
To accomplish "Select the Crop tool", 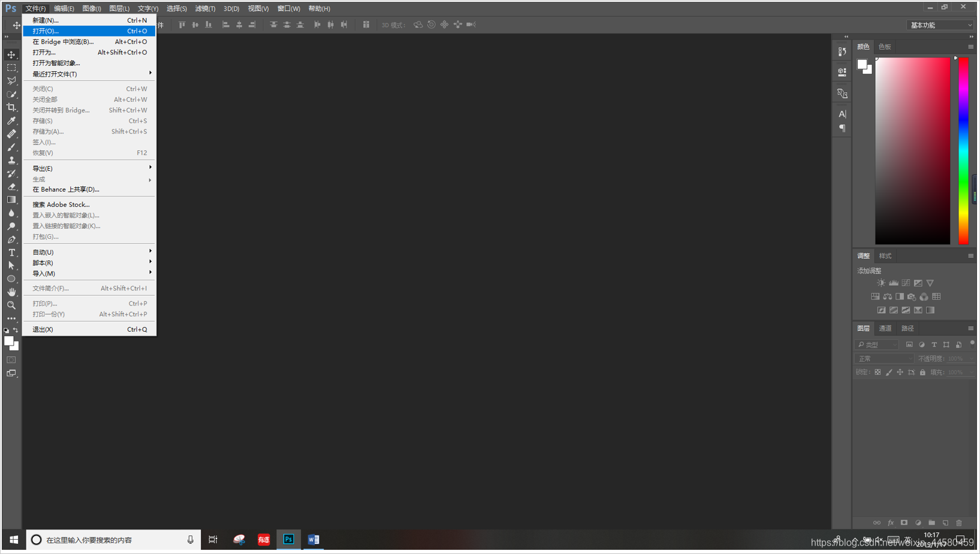I will (11, 107).
